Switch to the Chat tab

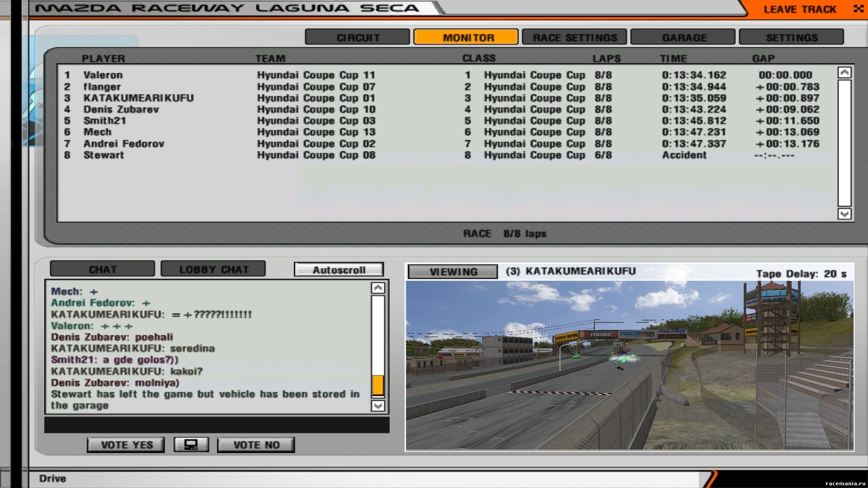point(103,269)
